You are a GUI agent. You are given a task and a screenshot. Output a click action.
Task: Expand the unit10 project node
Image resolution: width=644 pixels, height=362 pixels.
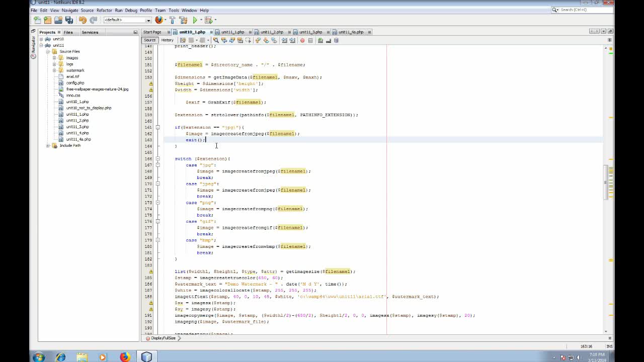click(42, 39)
